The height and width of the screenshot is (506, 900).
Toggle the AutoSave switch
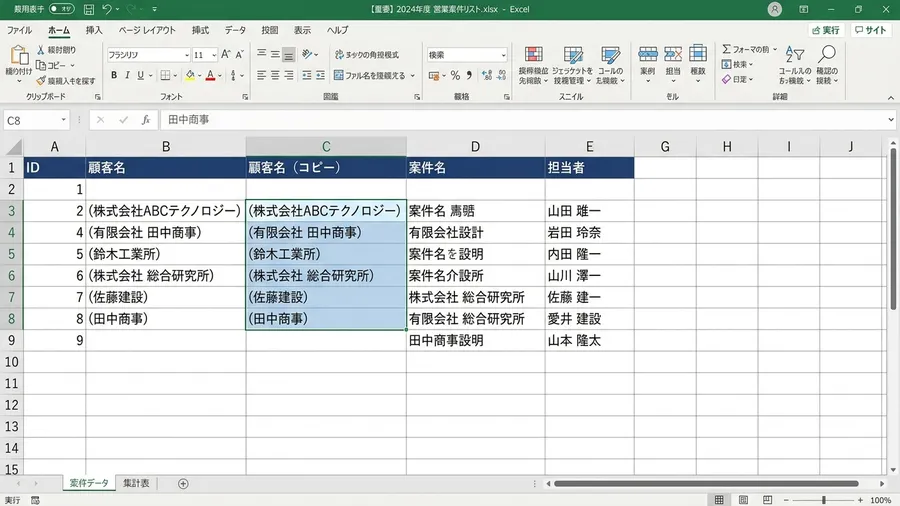tap(61, 9)
